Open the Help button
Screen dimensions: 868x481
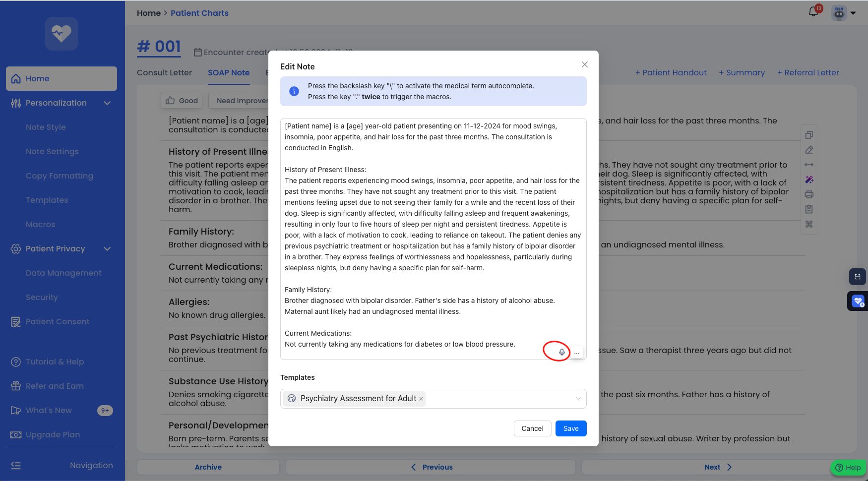click(848, 468)
